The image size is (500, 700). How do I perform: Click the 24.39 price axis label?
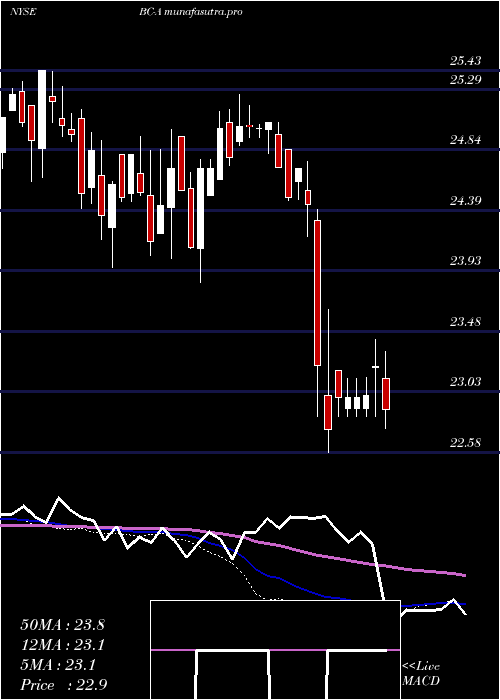pos(467,200)
